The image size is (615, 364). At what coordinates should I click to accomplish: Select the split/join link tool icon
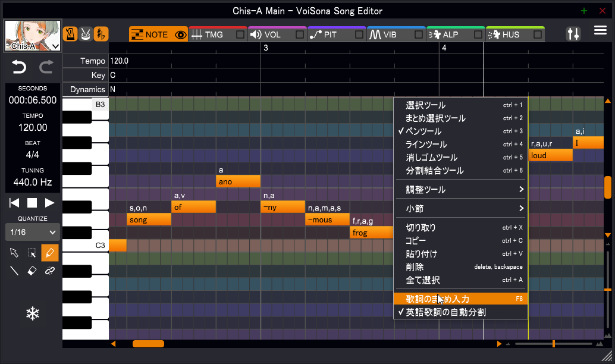pyautogui.click(x=50, y=271)
